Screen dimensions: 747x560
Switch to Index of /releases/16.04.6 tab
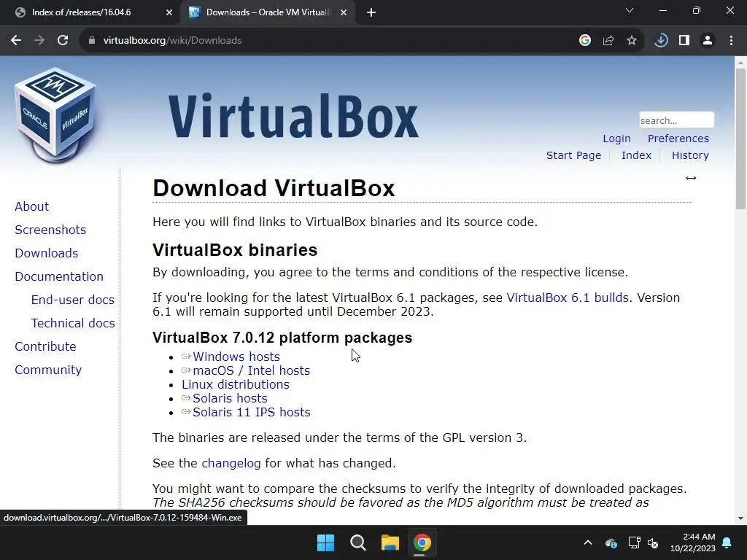(90, 12)
